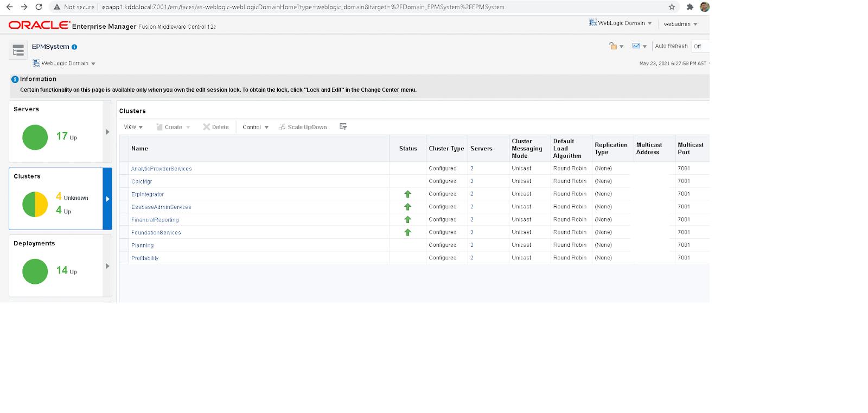This screenshot has width=868, height=413.
Task: Click the EPMSystem page title
Action: click(x=50, y=47)
